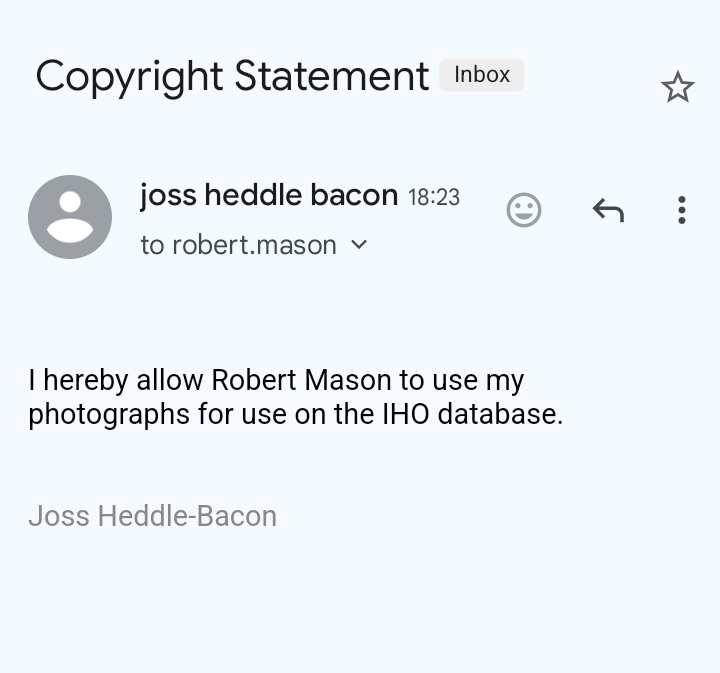720x673 pixels.
Task: Open the sender's grey profile avatar
Action: pyautogui.click(x=70, y=217)
